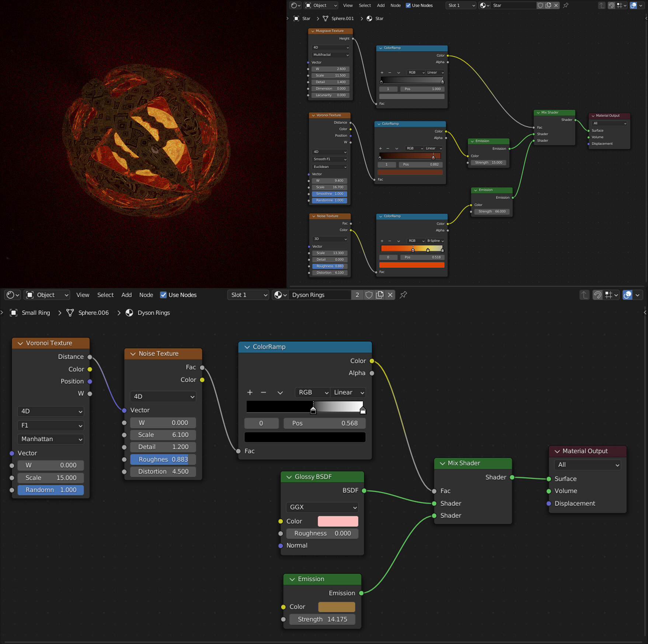The image size is (648, 644).
Task: Browse materials icon beside Star name
Action: click(484, 5)
